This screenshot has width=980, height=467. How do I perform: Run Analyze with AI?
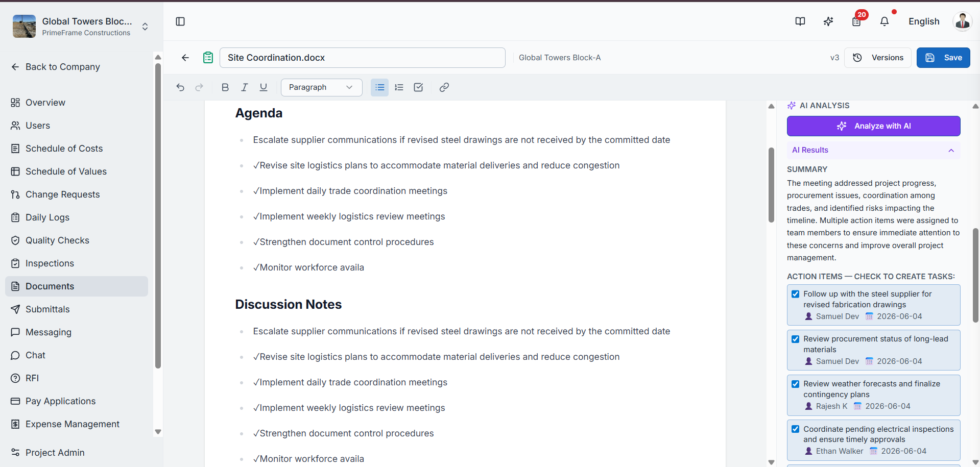(x=873, y=126)
